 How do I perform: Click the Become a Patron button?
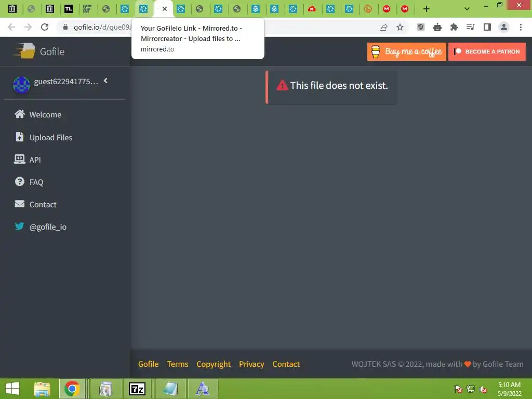pos(487,51)
